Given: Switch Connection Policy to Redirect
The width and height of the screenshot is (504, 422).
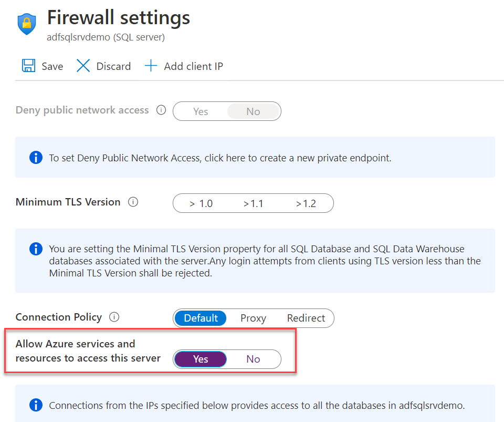Looking at the screenshot, I should click(307, 318).
